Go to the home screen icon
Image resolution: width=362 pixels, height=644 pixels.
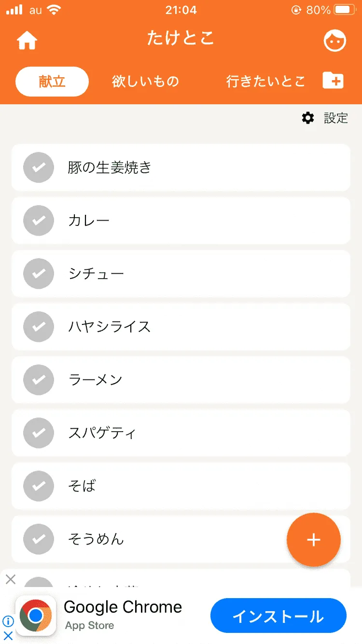(27, 42)
